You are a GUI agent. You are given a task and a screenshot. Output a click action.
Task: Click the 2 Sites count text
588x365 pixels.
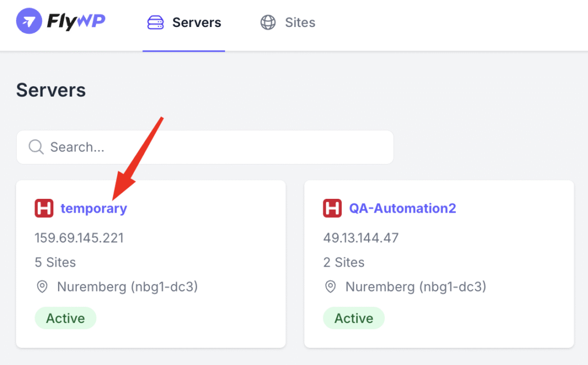(x=344, y=262)
